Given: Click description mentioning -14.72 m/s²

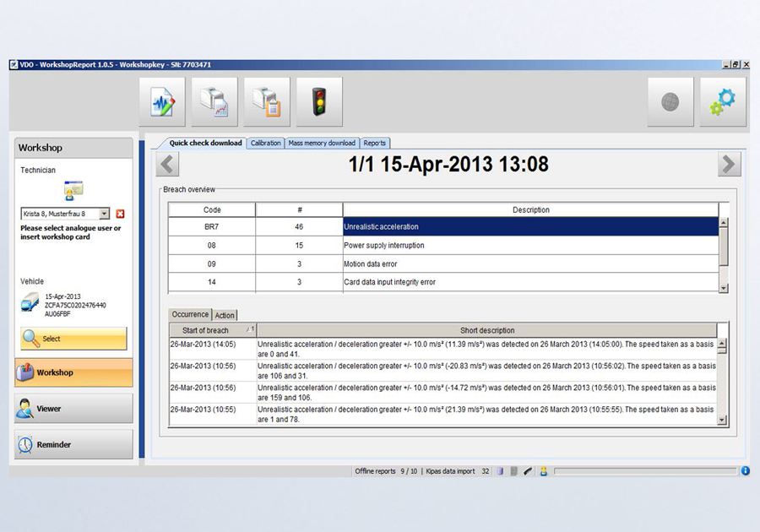Looking at the screenshot, I should point(486,393).
